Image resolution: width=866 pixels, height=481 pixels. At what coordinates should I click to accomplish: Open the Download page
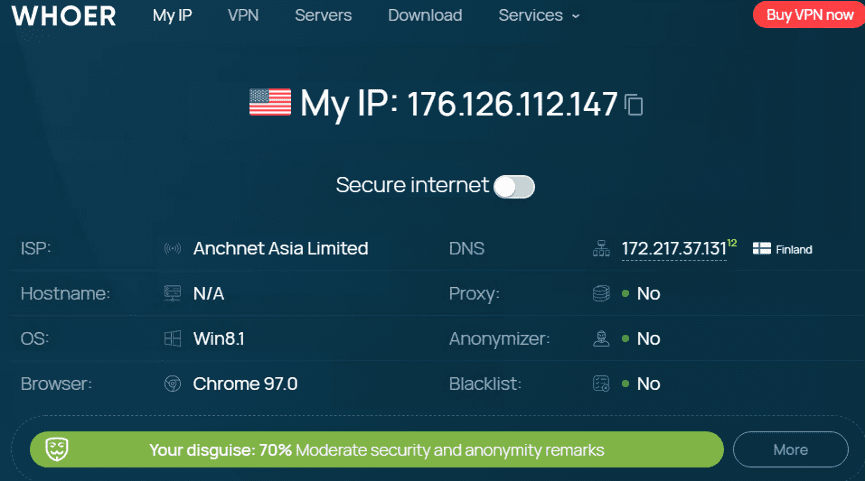click(x=425, y=15)
